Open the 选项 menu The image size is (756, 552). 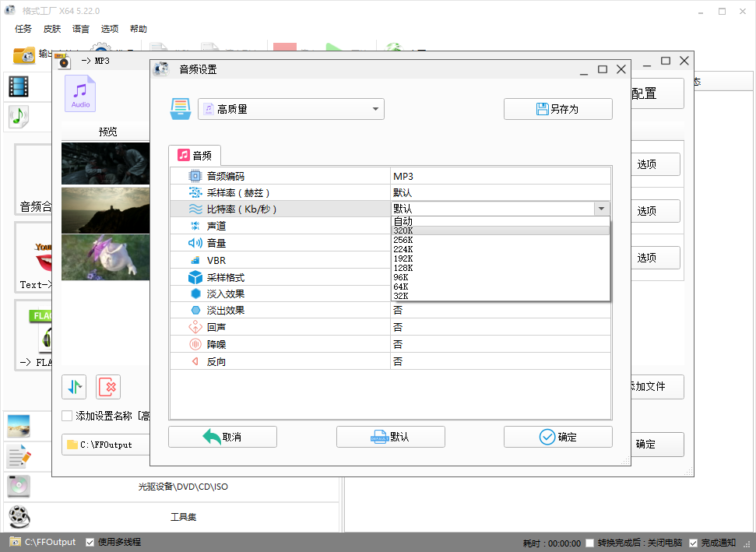click(110, 29)
